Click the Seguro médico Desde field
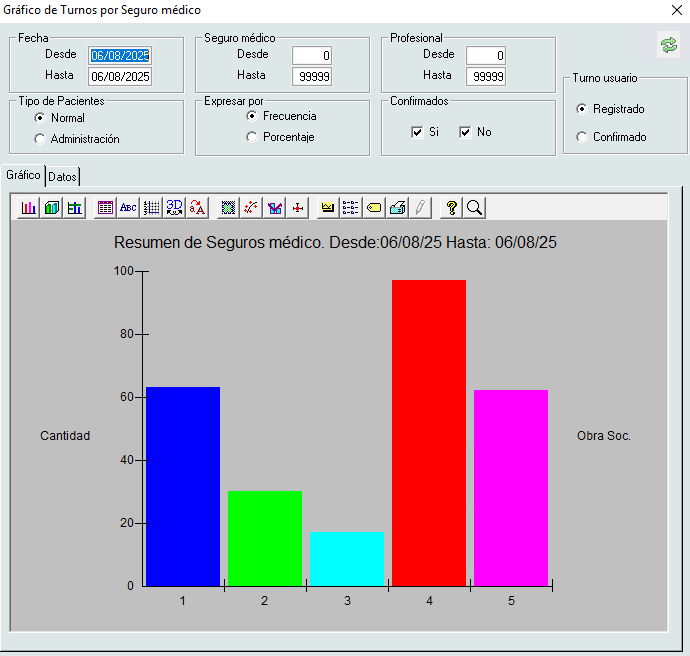Viewport: 690px width, 656px height. (312, 55)
